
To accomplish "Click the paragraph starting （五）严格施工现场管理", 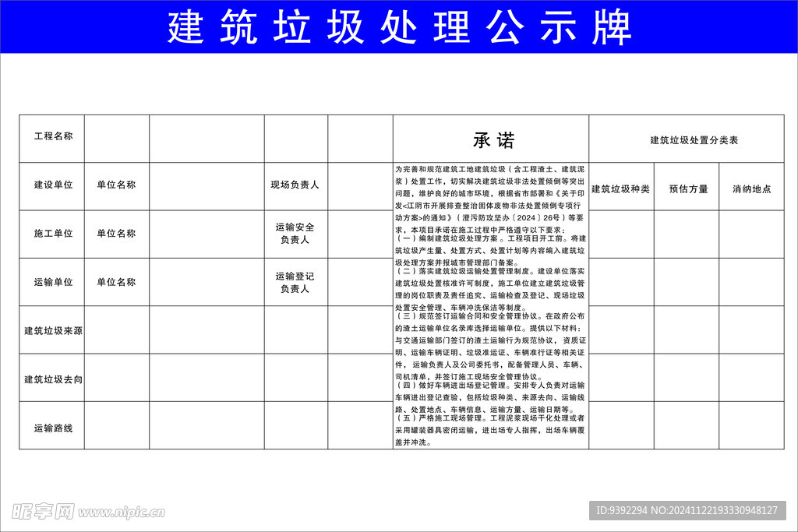I will pyautogui.click(x=491, y=430).
